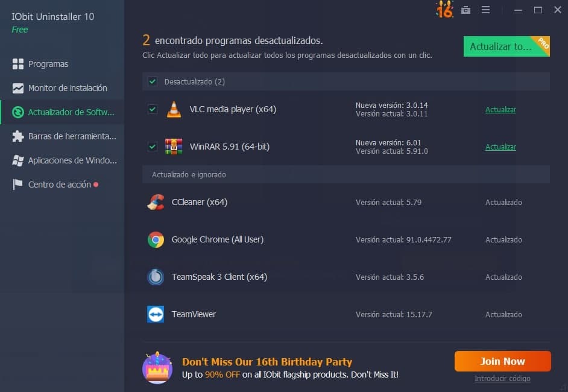
Task: Click Versión actual: 15.17.7 text
Action: point(394,314)
